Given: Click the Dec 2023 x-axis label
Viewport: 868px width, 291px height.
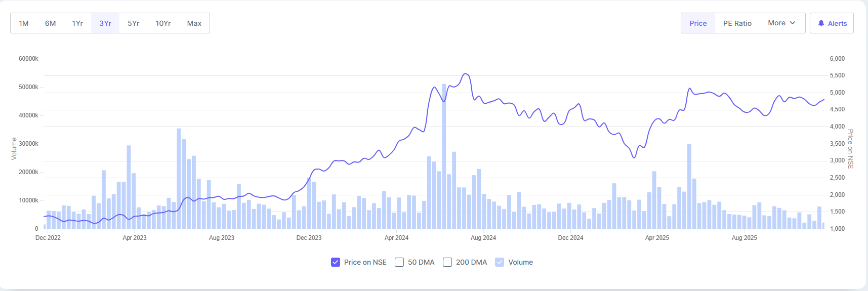Looking at the screenshot, I should 309,237.
